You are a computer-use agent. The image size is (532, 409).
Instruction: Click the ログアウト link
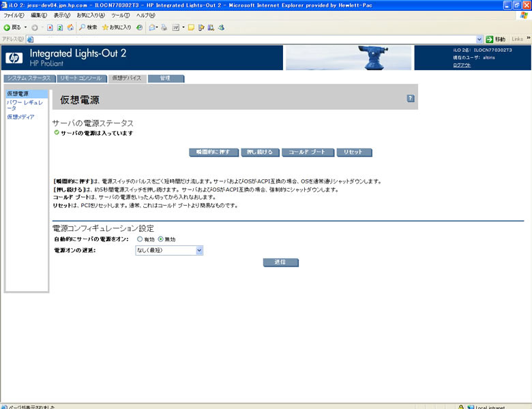pos(462,65)
